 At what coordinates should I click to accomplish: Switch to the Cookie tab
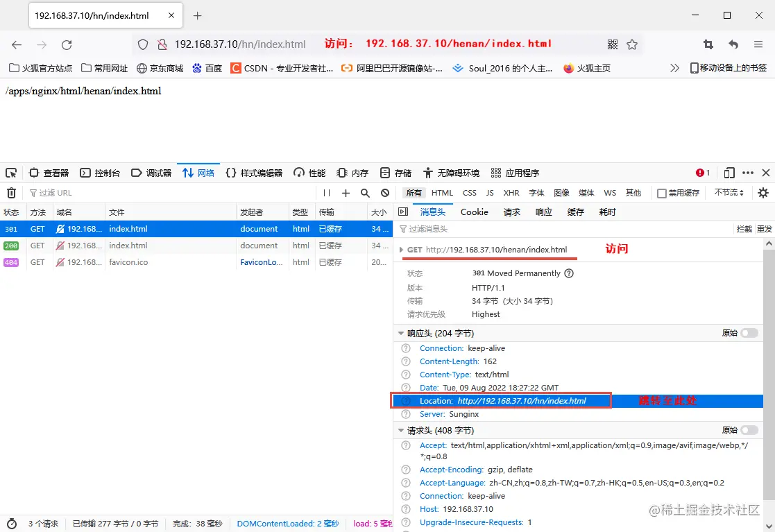coord(474,212)
